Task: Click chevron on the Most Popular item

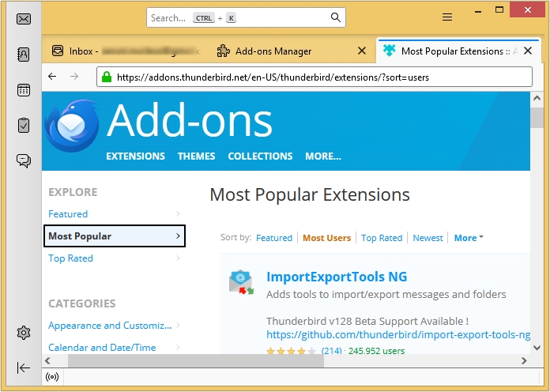Action: click(178, 236)
